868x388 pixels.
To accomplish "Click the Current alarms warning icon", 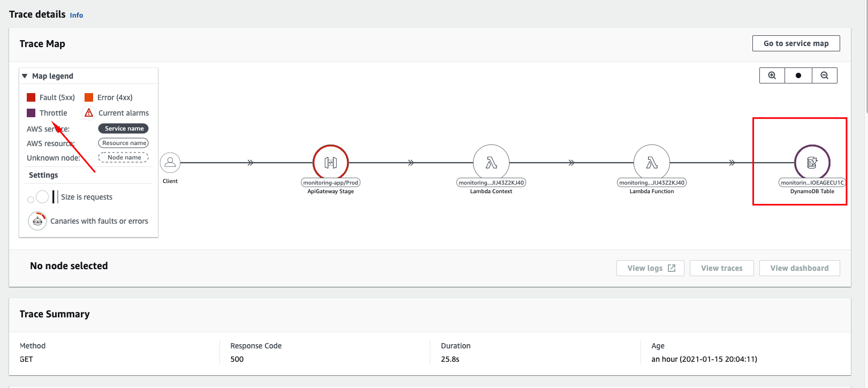I will click(x=89, y=113).
